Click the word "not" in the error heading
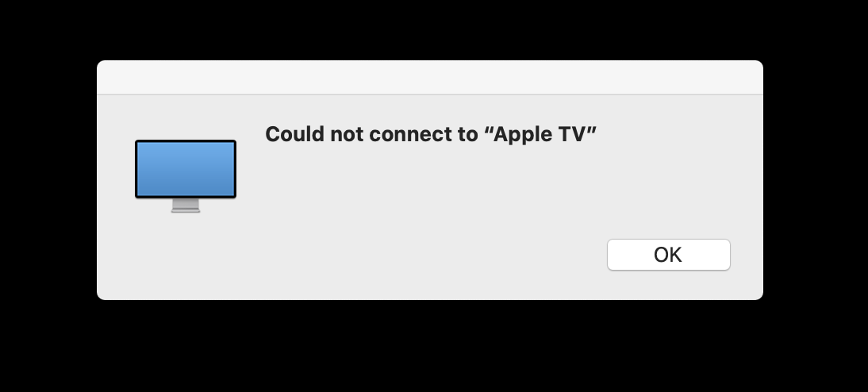868x392 pixels. pyautogui.click(x=347, y=135)
